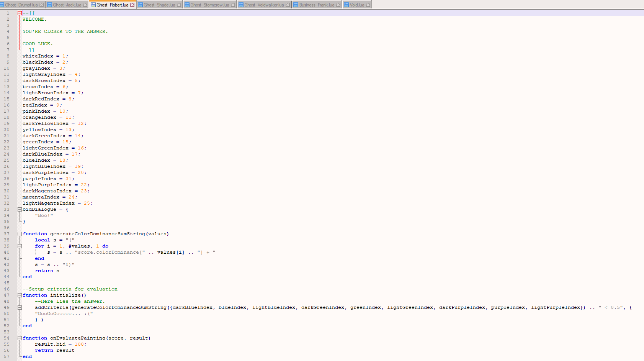644x361 pixels.
Task: Click the line "blackIndex = 2;"
Action: pyautogui.click(x=45, y=62)
